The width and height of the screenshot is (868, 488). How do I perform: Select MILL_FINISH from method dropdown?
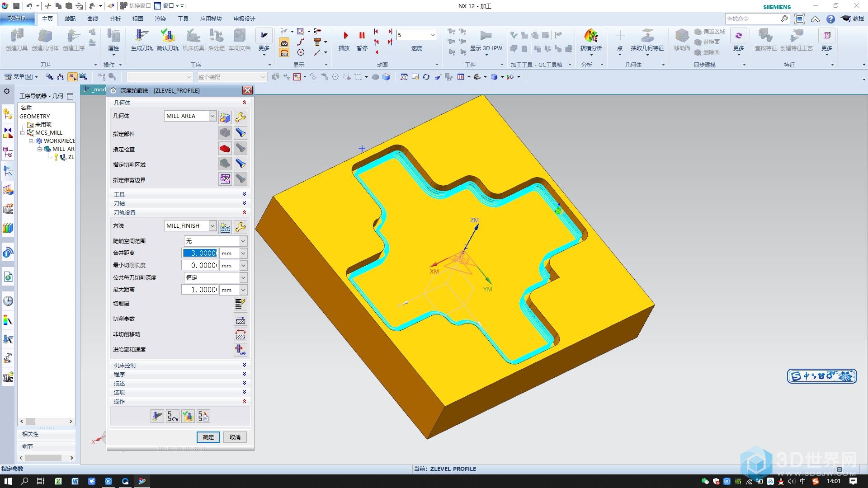click(189, 226)
